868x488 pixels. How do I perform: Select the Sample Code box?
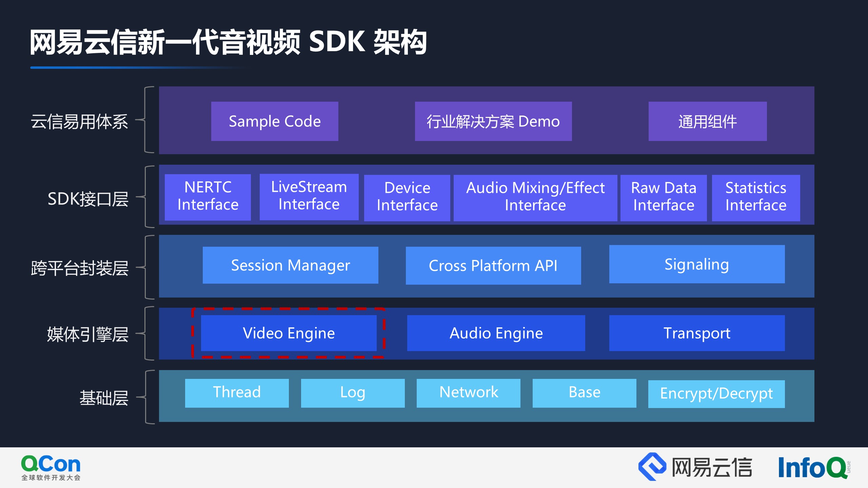(275, 121)
